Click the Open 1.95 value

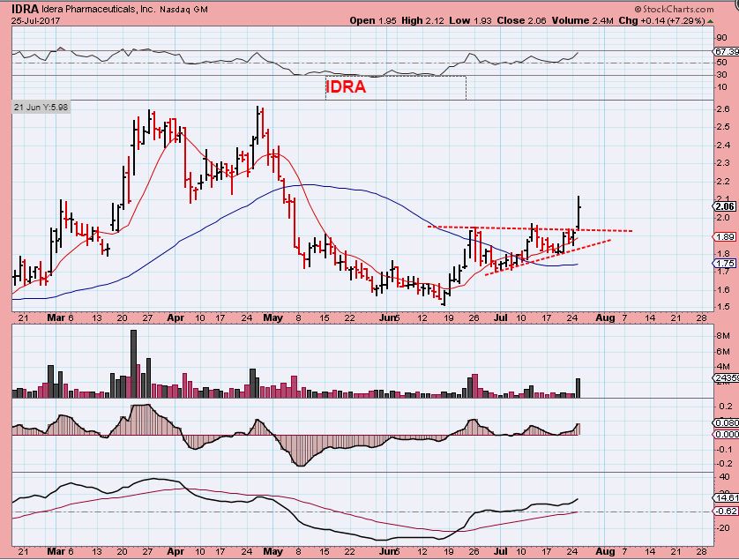click(374, 21)
